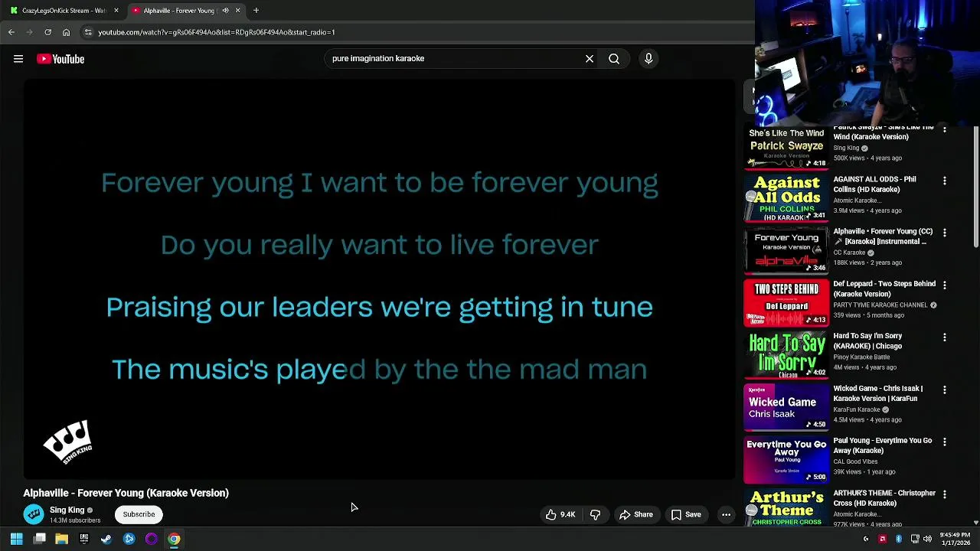
Task: Start voice search with the microphone
Action: (x=648, y=58)
